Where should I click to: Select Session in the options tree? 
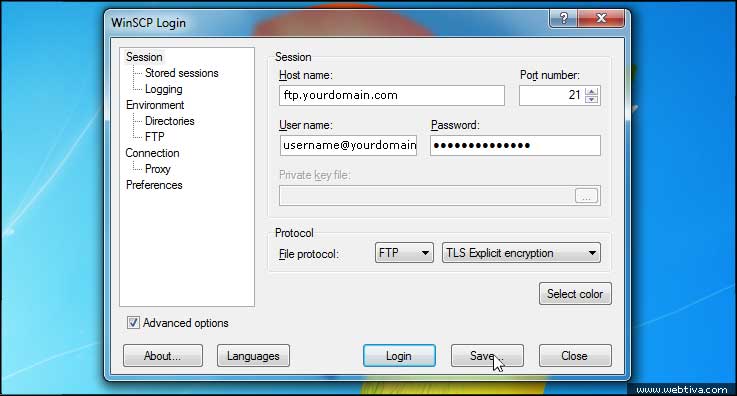[x=144, y=57]
